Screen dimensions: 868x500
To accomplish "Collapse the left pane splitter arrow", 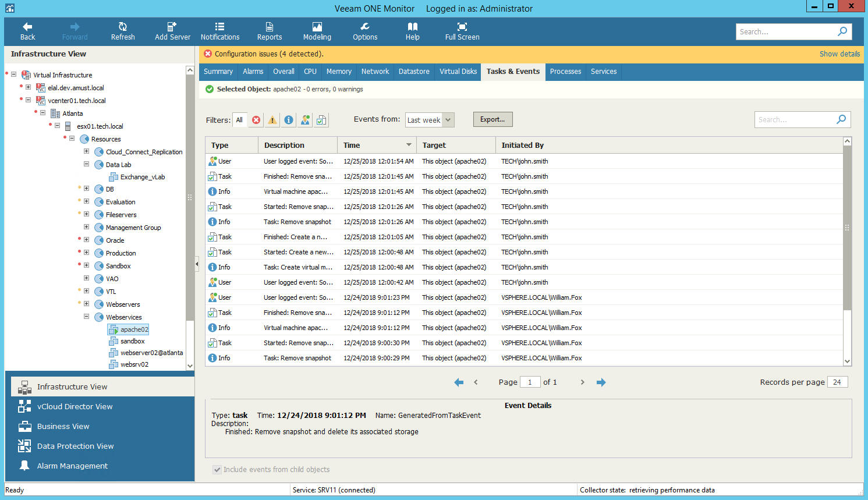I will [197, 264].
